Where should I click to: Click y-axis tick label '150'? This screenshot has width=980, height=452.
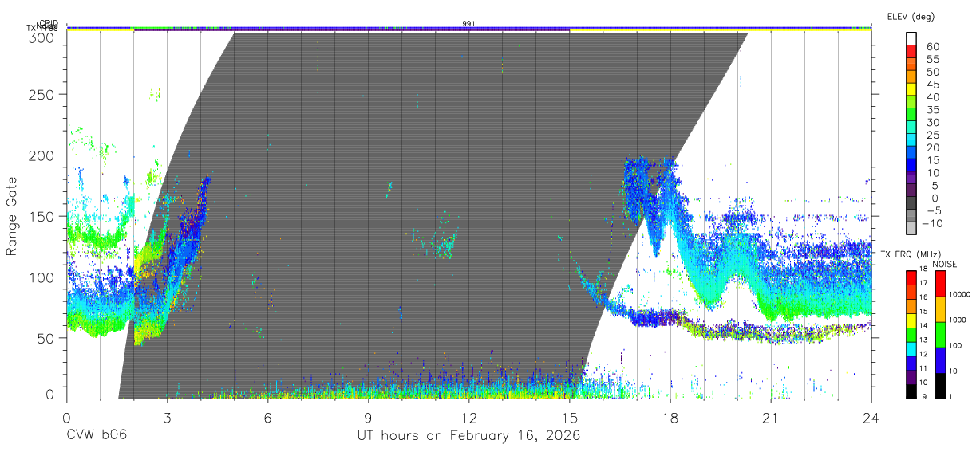coord(42,216)
